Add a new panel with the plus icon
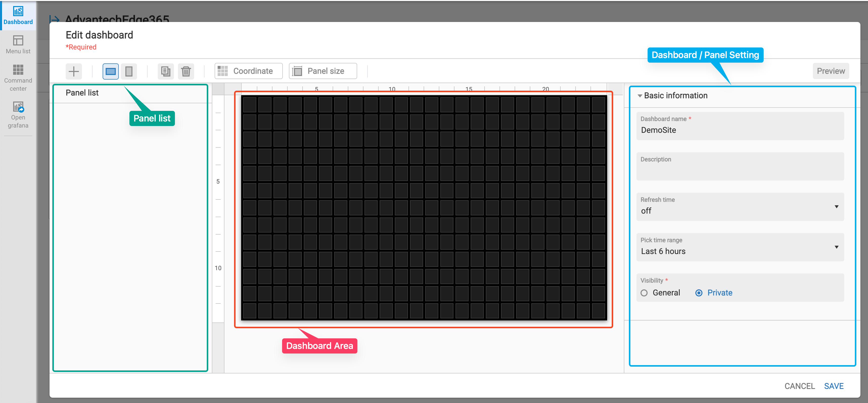868x403 pixels. click(x=74, y=71)
